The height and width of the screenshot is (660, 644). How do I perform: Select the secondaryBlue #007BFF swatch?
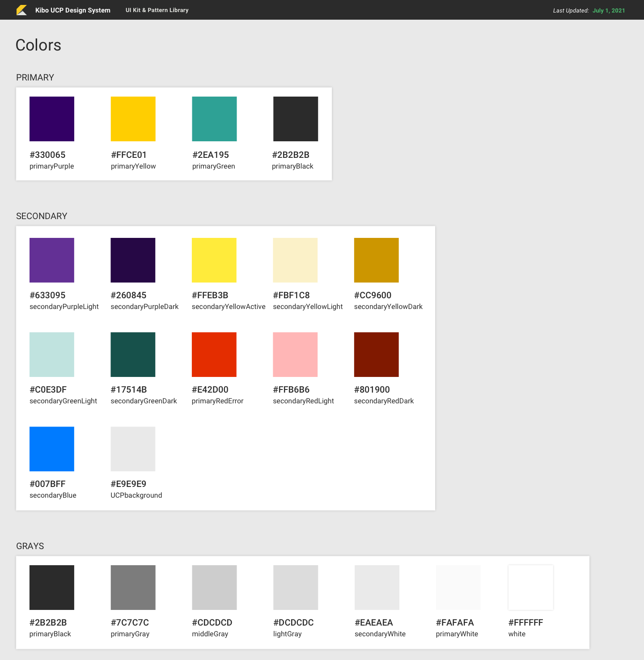coord(52,449)
